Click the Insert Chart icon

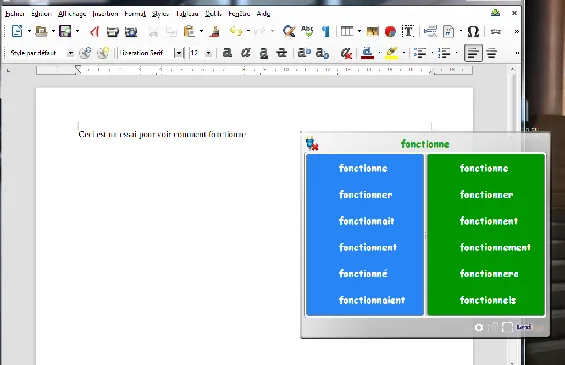pyautogui.click(x=390, y=32)
